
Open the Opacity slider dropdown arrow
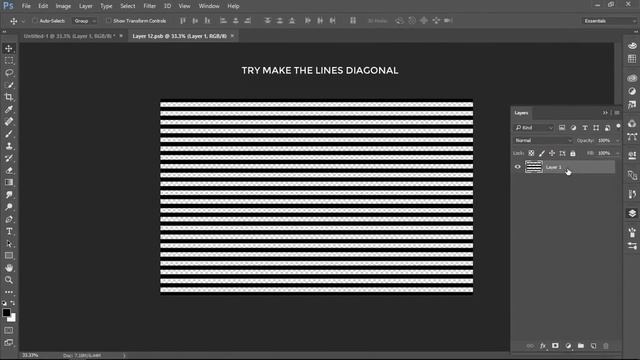pyautogui.click(x=617, y=140)
